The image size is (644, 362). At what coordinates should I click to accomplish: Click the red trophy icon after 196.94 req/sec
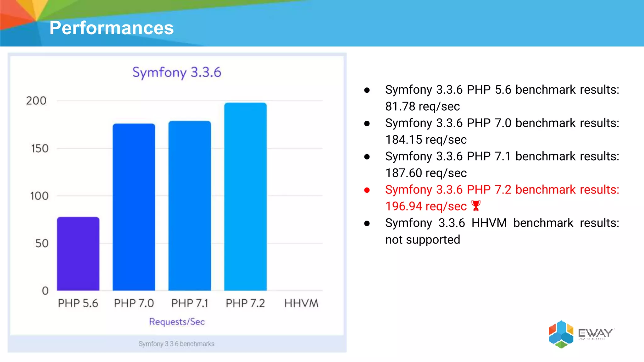(476, 206)
